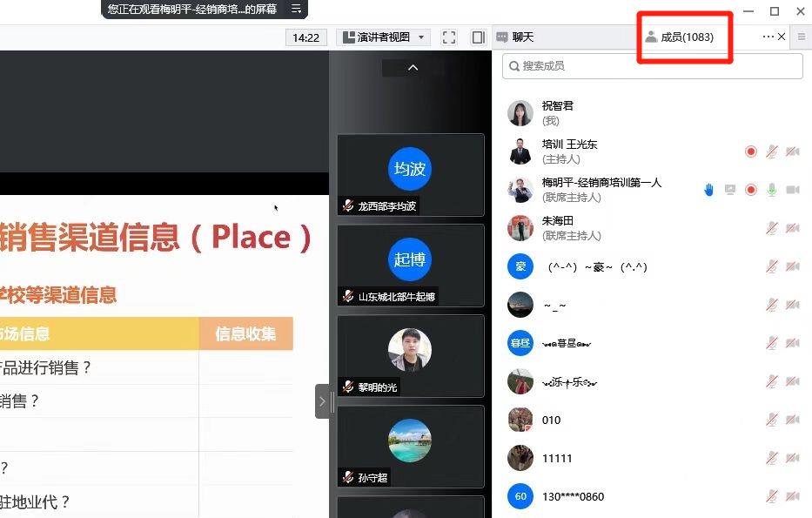
Task: Click 培训 王光东 recording indicator icon
Action: [x=751, y=151]
